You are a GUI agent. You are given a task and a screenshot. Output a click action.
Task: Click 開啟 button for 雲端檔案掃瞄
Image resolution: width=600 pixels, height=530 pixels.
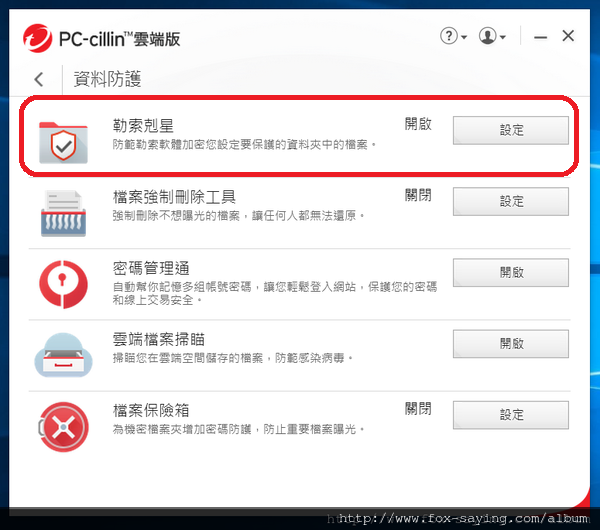pos(511,344)
